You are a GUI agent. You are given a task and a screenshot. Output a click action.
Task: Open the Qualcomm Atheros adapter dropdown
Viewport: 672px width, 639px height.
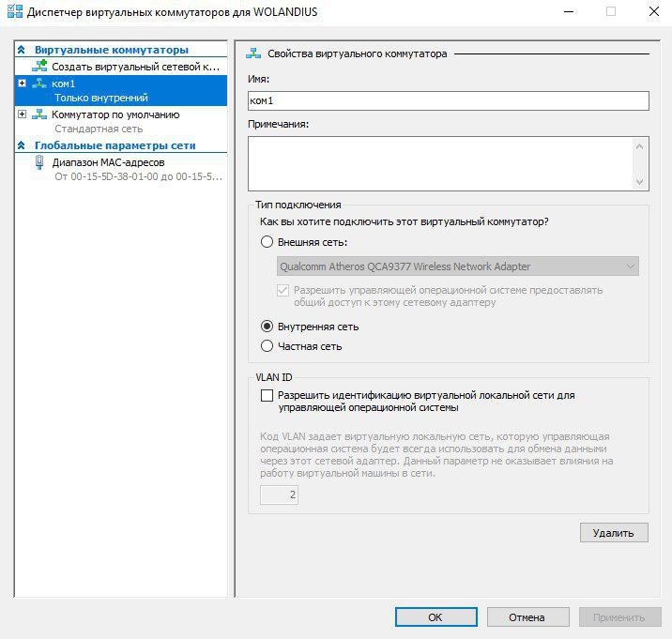(458, 266)
